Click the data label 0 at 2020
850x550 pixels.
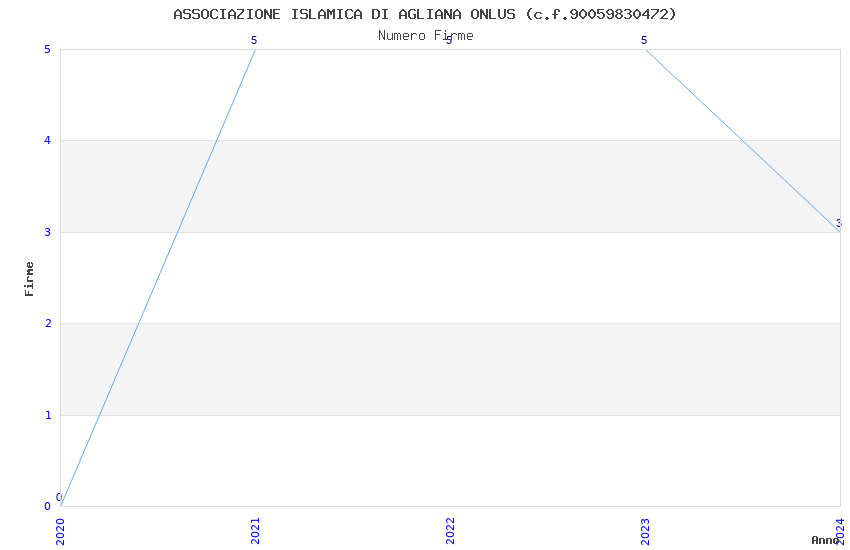click(x=59, y=497)
